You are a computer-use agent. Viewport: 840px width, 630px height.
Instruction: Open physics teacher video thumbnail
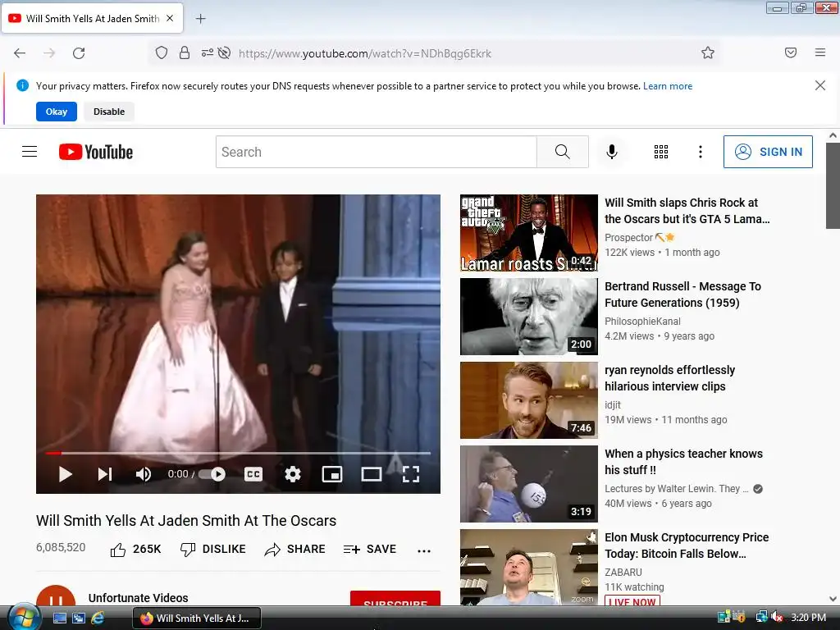click(x=529, y=484)
